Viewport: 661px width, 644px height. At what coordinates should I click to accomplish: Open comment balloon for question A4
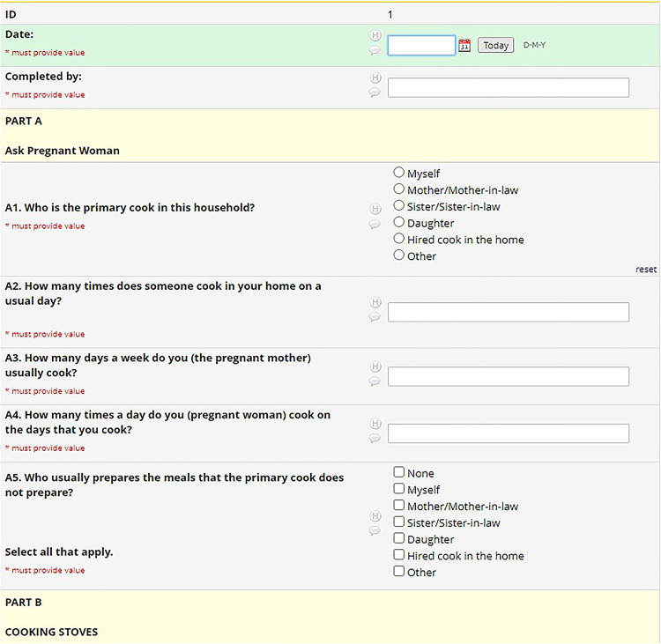coord(375,439)
